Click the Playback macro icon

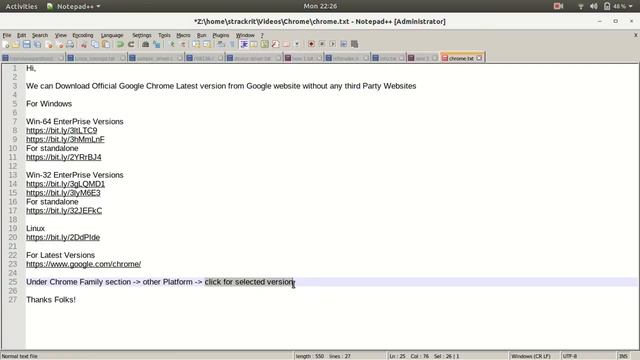(333, 44)
